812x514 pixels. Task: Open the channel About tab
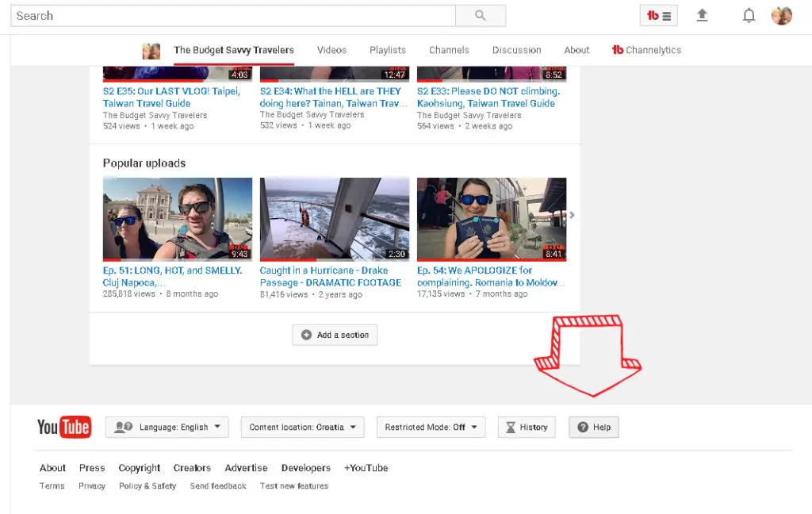click(x=576, y=50)
